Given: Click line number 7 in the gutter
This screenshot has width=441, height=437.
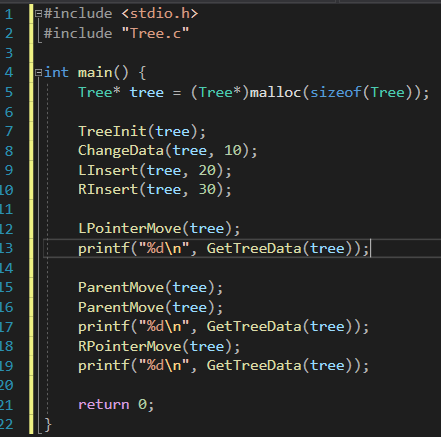Looking at the screenshot, I should (x=9, y=131).
